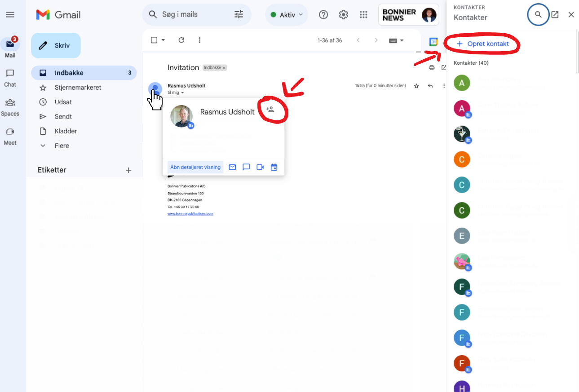Send an email from Rasmus Udsholt's contact card

point(232,167)
